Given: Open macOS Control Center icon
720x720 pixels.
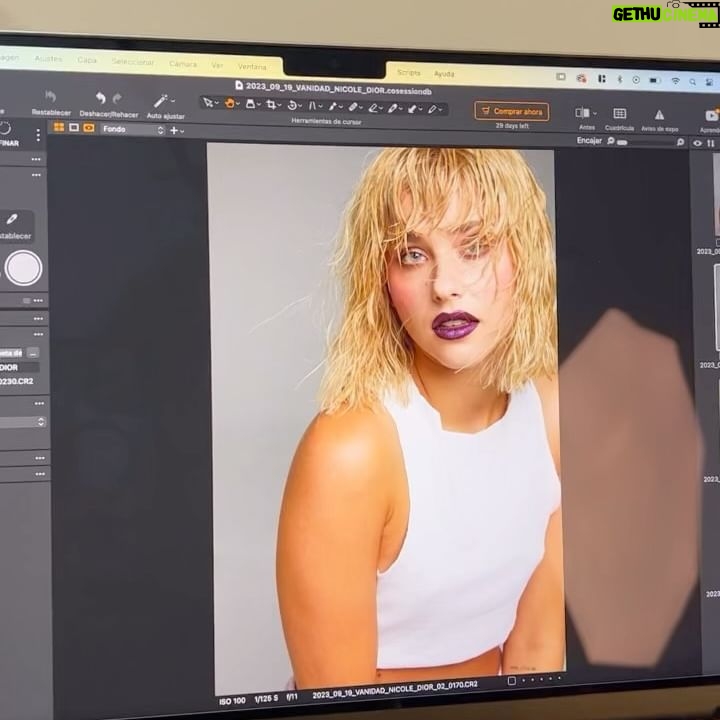Looking at the screenshot, I should click(710, 82).
